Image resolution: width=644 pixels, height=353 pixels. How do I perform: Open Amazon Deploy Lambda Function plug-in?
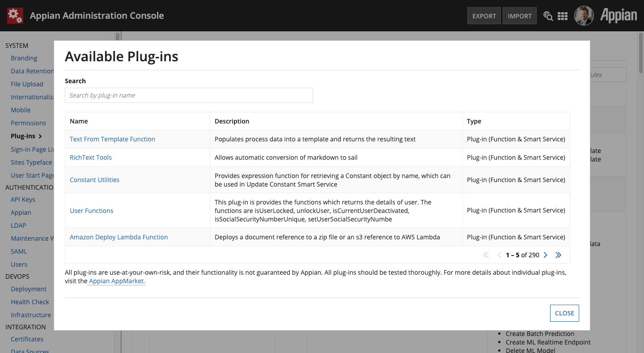coord(119,237)
